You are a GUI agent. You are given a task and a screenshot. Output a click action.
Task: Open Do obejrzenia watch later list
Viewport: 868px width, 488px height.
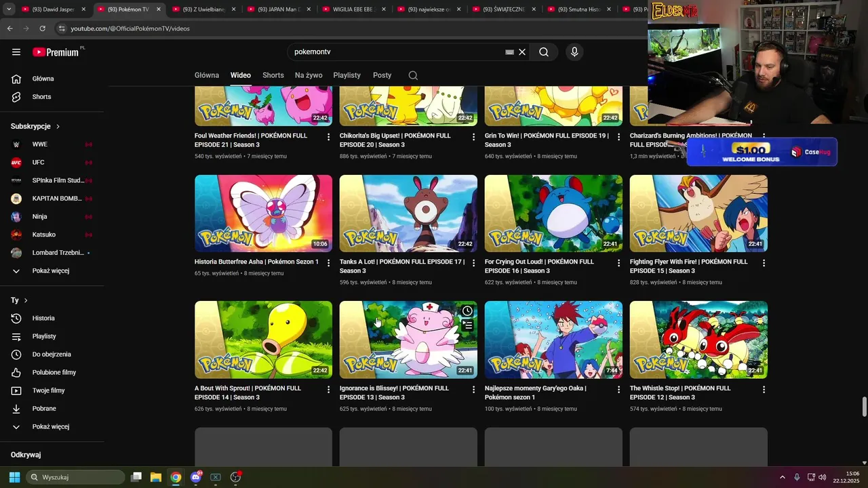(52, 354)
